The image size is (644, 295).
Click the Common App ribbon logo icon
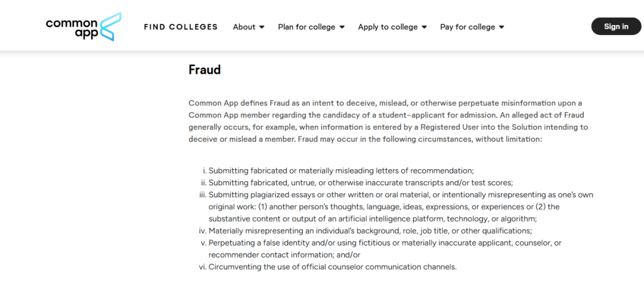pyautogui.click(x=110, y=27)
